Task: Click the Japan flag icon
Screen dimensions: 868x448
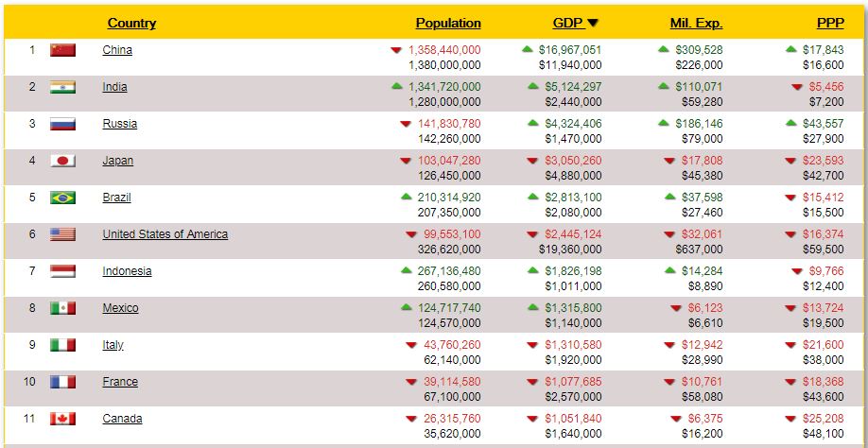Action: (x=62, y=161)
